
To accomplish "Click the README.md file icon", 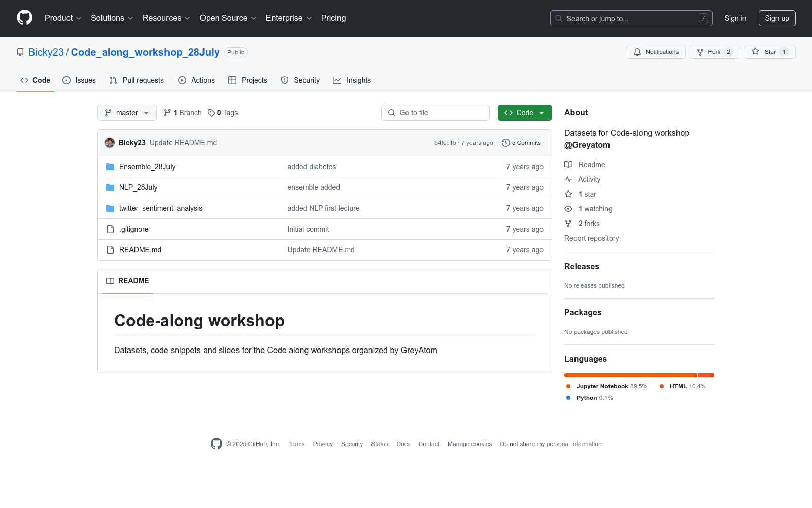I will click(110, 250).
